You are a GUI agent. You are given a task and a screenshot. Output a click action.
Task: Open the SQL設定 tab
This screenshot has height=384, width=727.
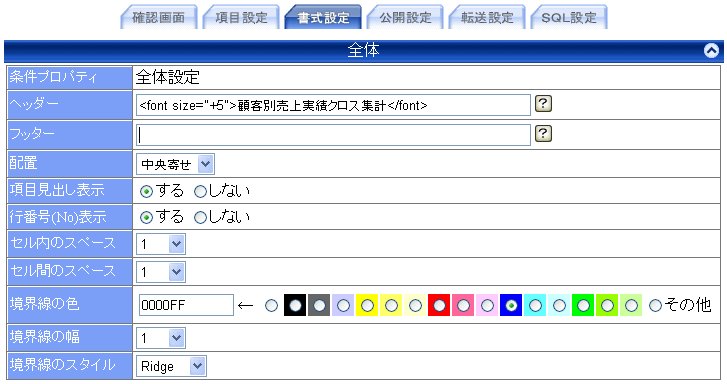(569, 18)
